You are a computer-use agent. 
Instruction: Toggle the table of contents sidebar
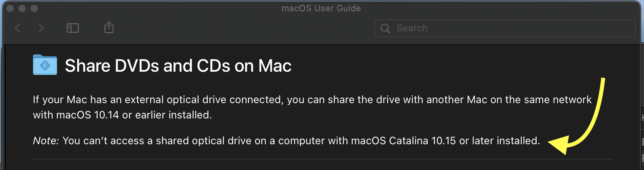tap(72, 28)
